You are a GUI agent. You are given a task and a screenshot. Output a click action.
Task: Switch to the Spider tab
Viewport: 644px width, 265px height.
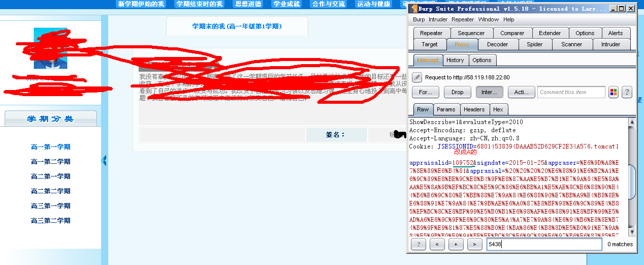(x=535, y=45)
